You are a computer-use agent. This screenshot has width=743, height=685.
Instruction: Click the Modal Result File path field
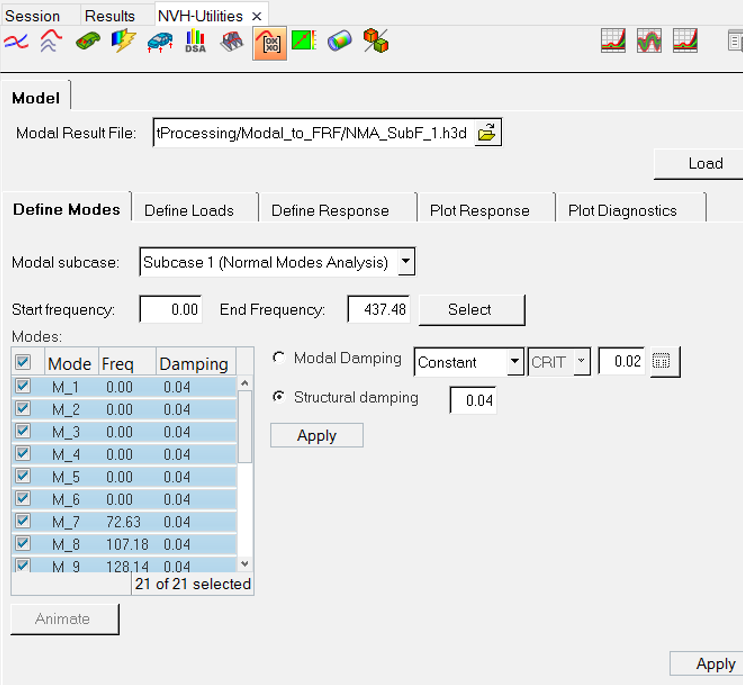point(313,133)
